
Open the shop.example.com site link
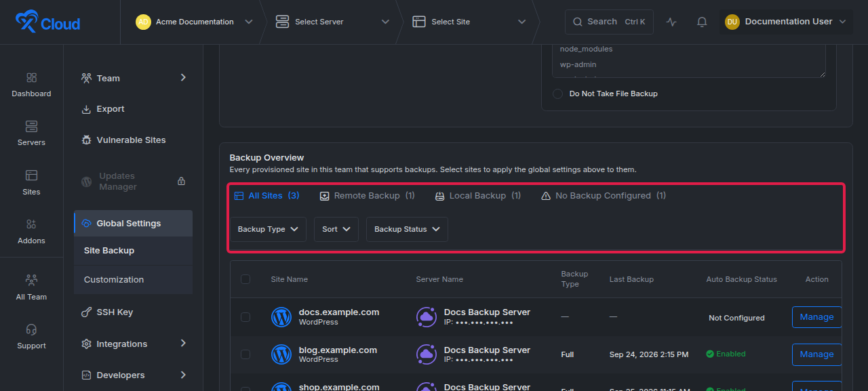pyautogui.click(x=339, y=387)
